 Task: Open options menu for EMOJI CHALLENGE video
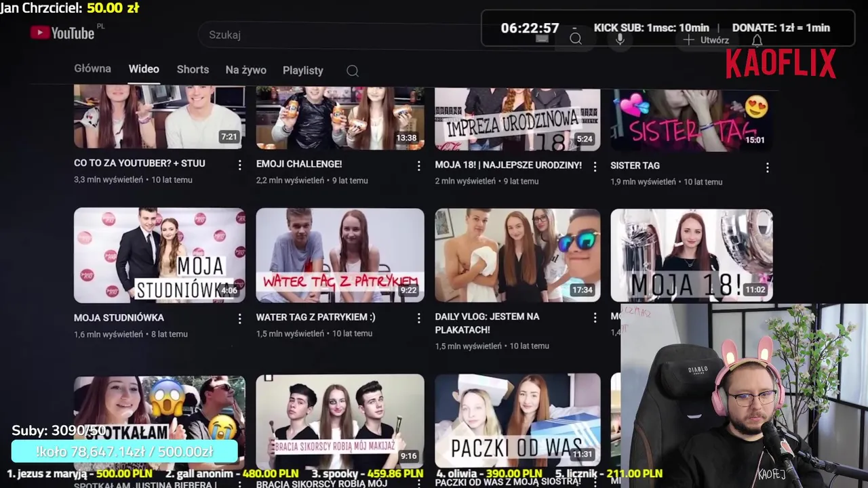tap(418, 166)
